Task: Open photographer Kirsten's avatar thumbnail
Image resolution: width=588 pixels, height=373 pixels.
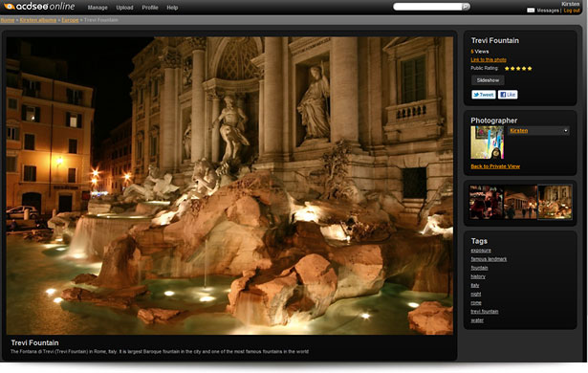Action: pyautogui.click(x=487, y=143)
